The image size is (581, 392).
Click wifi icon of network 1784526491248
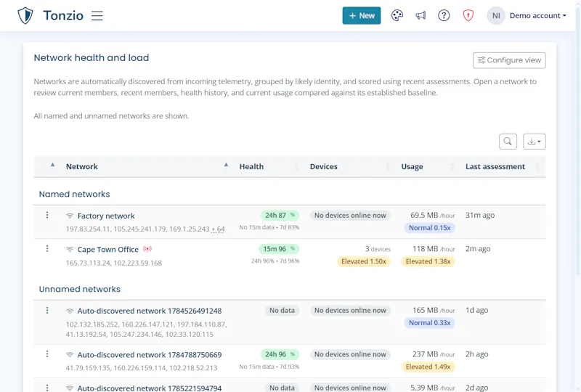point(70,311)
